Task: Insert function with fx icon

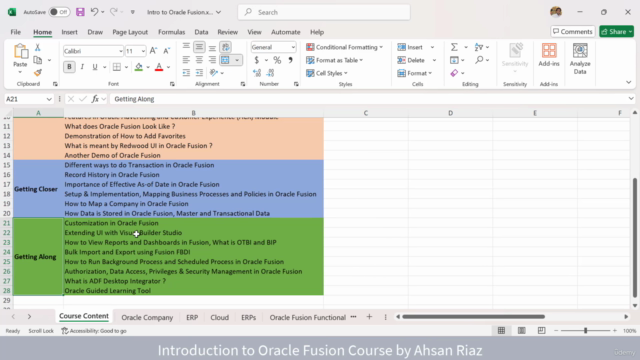Action: (95, 99)
